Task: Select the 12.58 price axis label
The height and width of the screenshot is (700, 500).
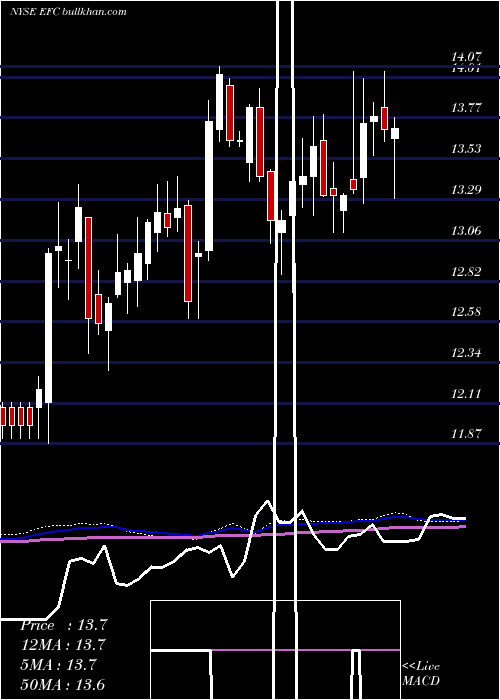Action: pos(466,312)
